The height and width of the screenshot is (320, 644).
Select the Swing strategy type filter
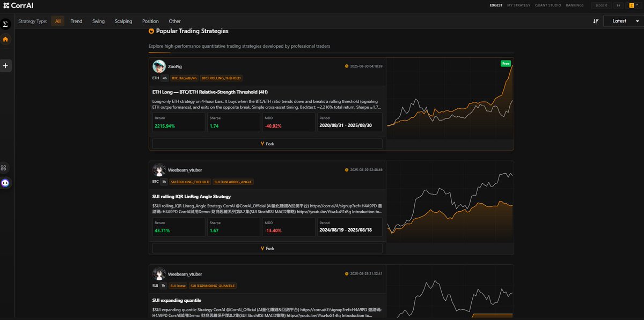click(99, 21)
